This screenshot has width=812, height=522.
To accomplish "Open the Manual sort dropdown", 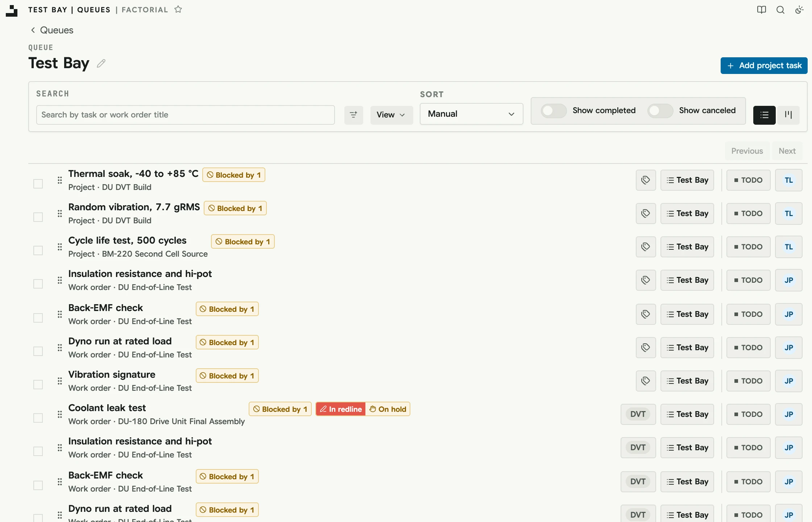I will (471, 114).
